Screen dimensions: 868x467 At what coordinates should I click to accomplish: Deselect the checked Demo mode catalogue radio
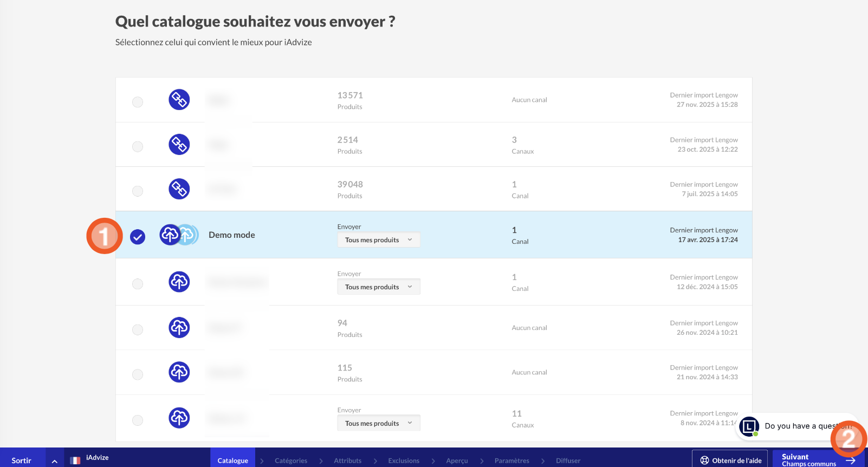[x=138, y=237]
